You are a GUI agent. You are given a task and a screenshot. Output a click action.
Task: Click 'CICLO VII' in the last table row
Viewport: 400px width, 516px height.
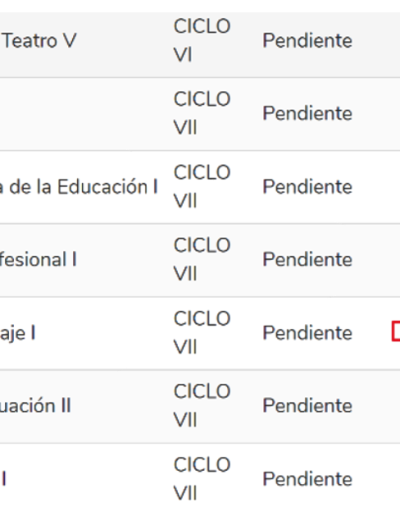pyautogui.click(x=202, y=479)
